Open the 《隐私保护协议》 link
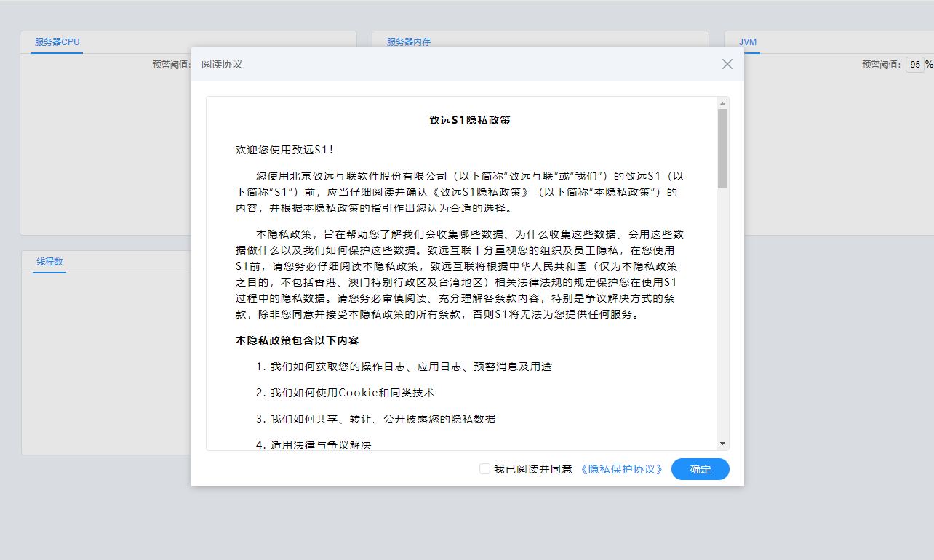 pos(622,469)
